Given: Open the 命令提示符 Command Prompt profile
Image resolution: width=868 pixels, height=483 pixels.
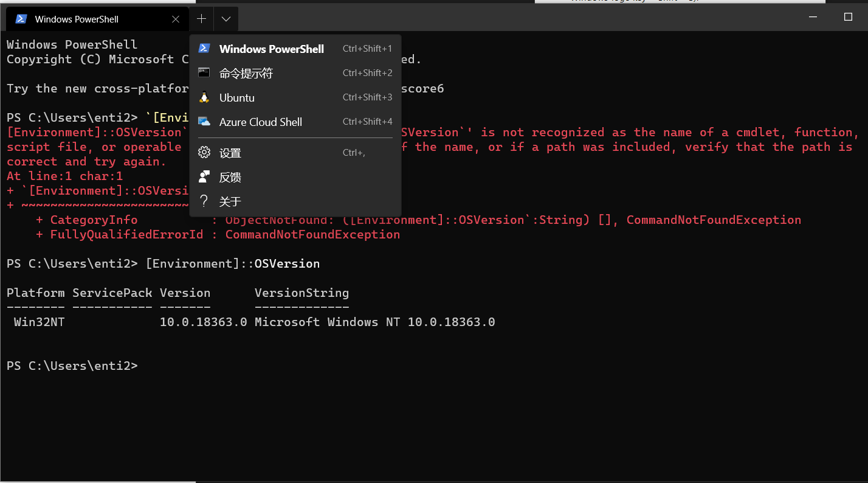Looking at the screenshot, I should (x=246, y=73).
